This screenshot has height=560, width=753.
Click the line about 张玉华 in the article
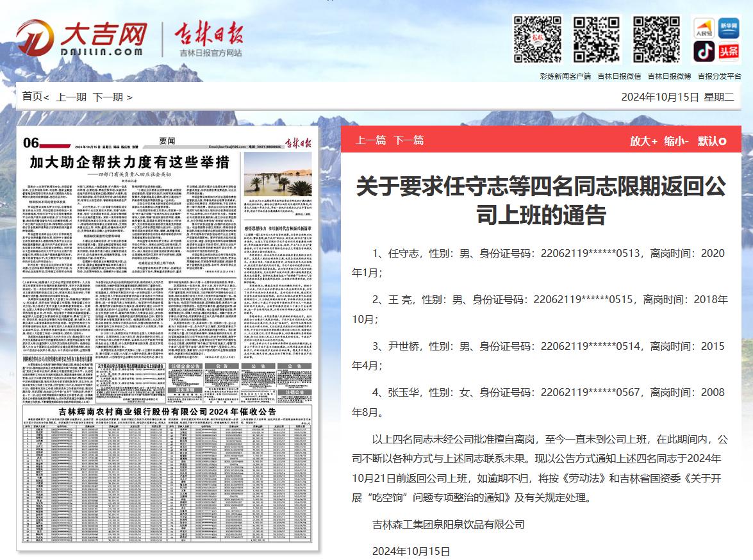pos(538,402)
